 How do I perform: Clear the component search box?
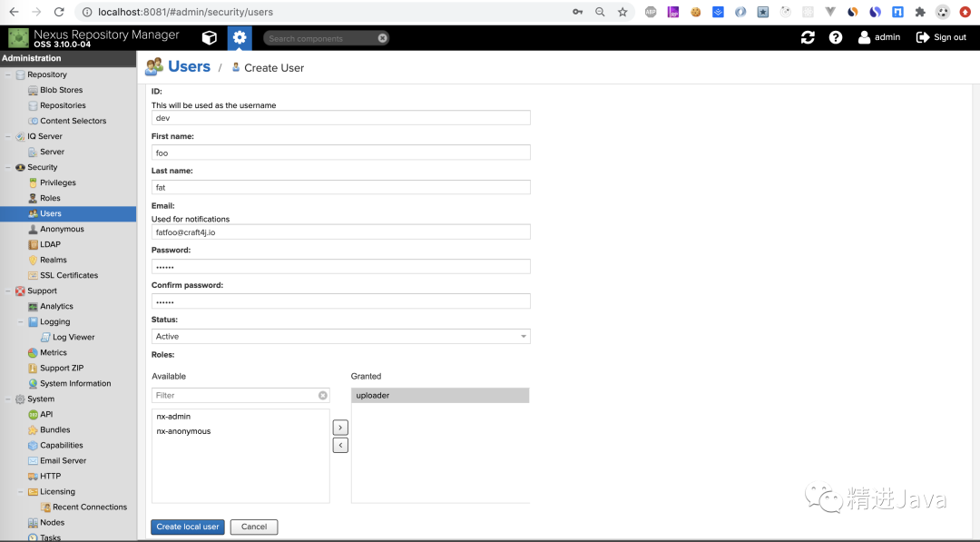tap(383, 38)
